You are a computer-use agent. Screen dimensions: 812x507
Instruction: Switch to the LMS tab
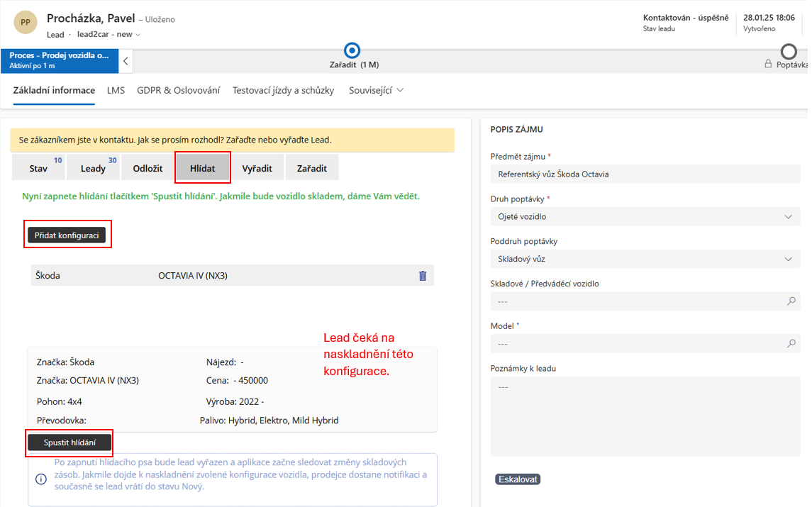click(116, 91)
